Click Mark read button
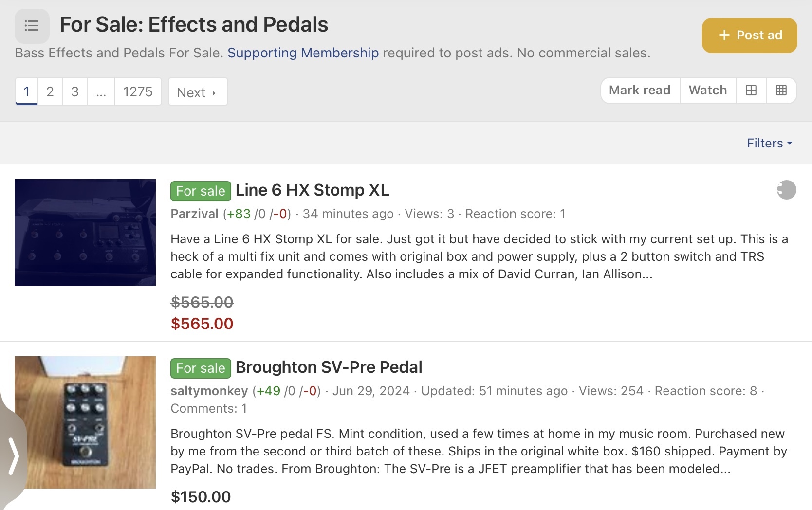The width and height of the screenshot is (812, 510). coord(640,91)
